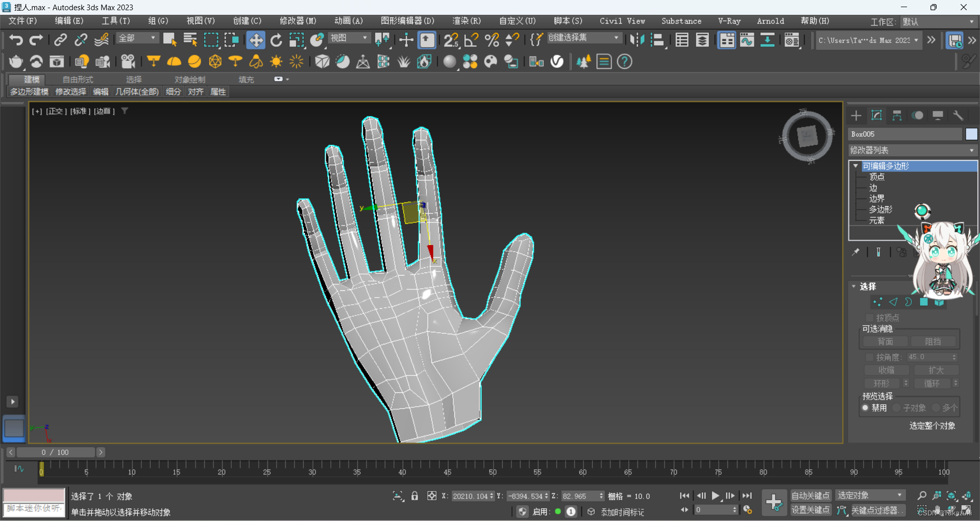The image size is (980, 521).
Task: Collapse the 可编辑多边形 tree expander
Action: [855, 166]
